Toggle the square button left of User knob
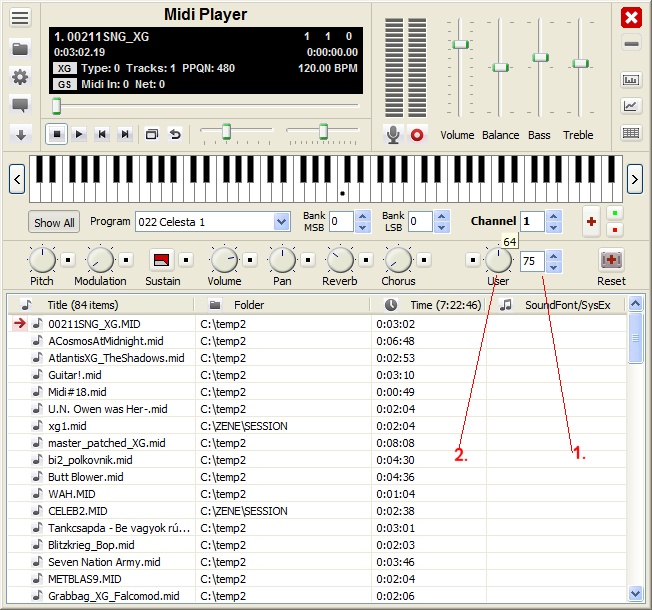The width and height of the screenshot is (652, 610). pyautogui.click(x=473, y=260)
